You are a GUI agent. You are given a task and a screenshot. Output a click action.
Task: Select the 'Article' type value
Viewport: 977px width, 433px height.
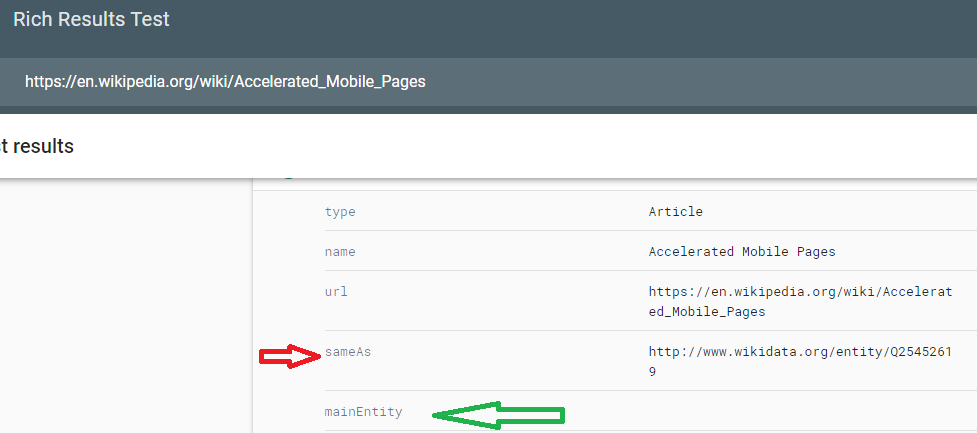[x=675, y=212]
